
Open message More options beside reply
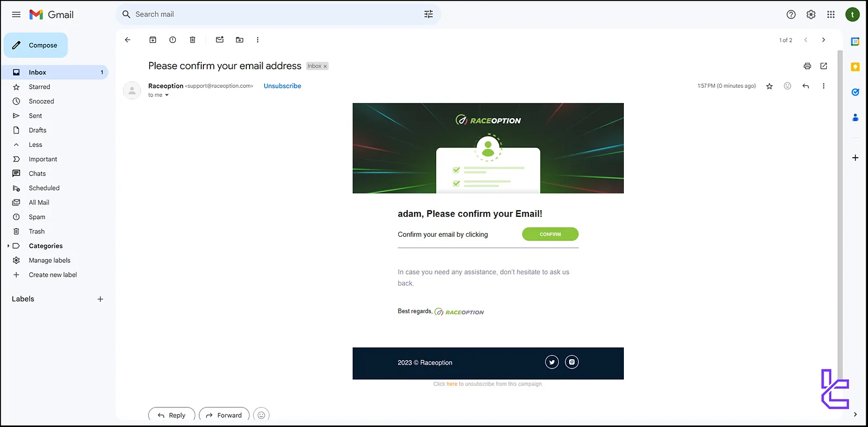[824, 86]
